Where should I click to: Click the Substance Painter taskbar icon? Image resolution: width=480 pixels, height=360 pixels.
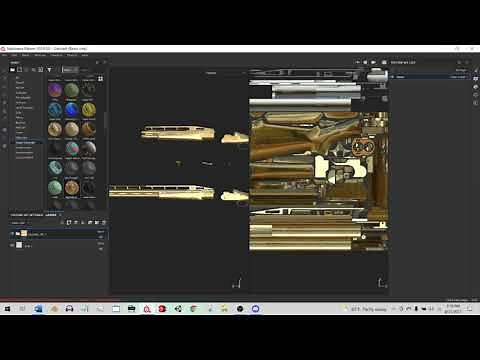[147, 309]
